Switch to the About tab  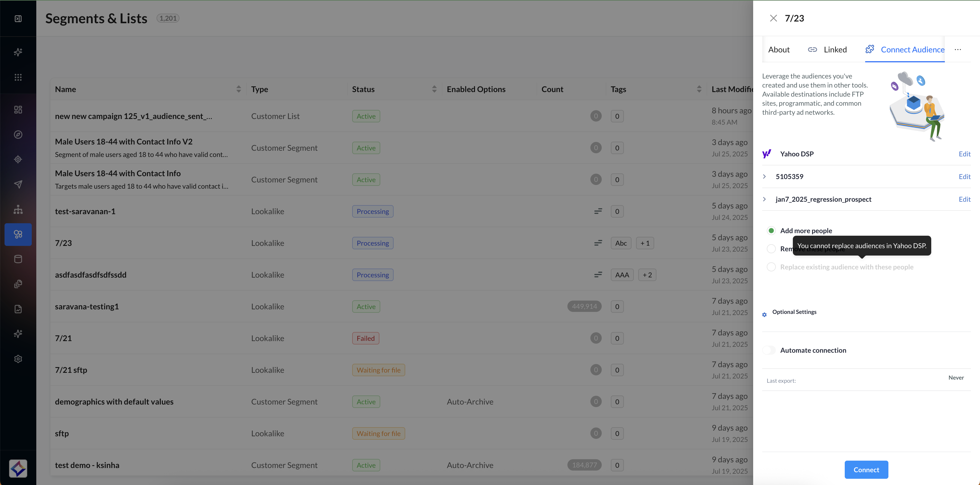[778, 49]
